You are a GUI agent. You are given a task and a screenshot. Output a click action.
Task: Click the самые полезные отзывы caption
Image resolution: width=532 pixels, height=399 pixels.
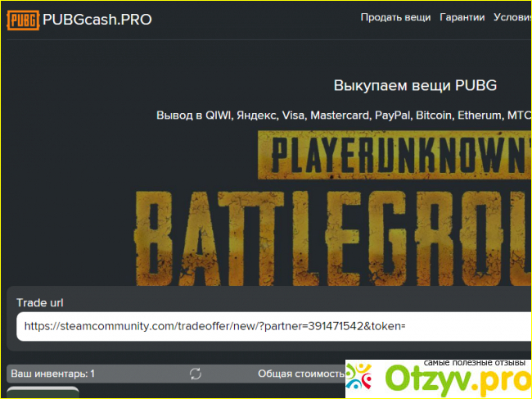pos(474,362)
